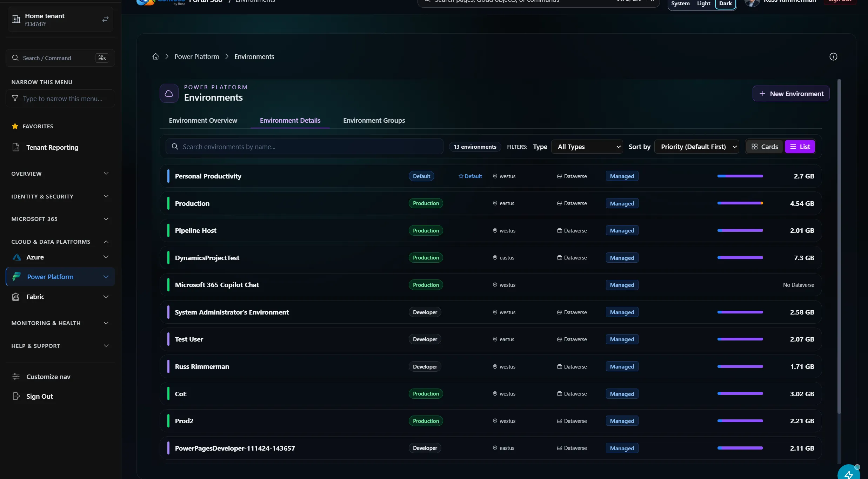Open the Environment Overview tab

[x=203, y=120]
